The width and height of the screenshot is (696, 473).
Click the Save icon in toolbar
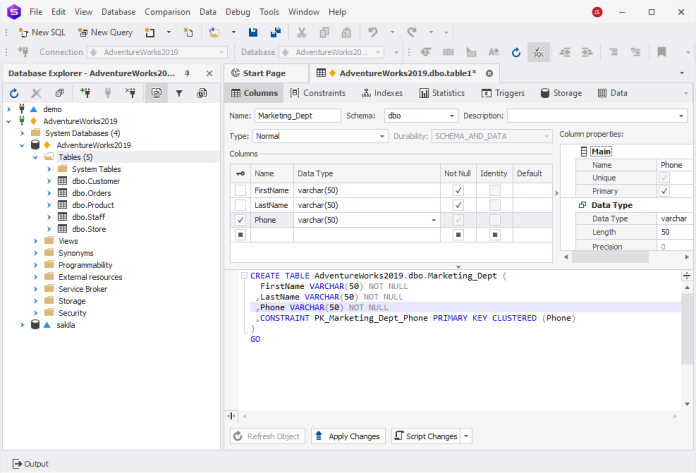[x=253, y=32]
